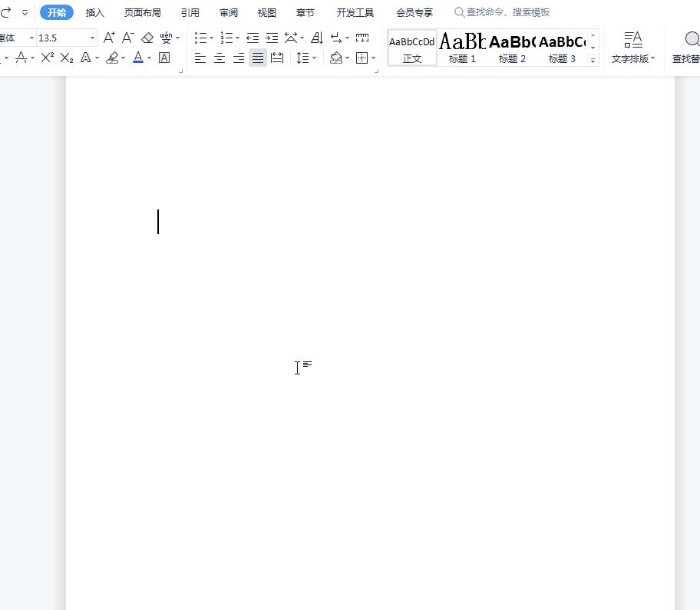Open the 会员专享 tab
Screen dimensions: 700x610
pyautogui.click(x=414, y=12)
